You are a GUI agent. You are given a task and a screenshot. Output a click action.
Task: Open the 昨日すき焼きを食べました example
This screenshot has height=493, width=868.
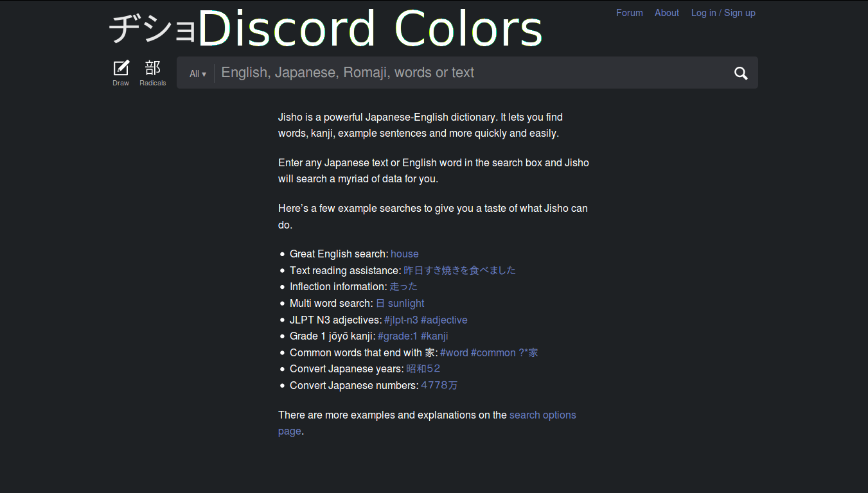click(x=460, y=270)
